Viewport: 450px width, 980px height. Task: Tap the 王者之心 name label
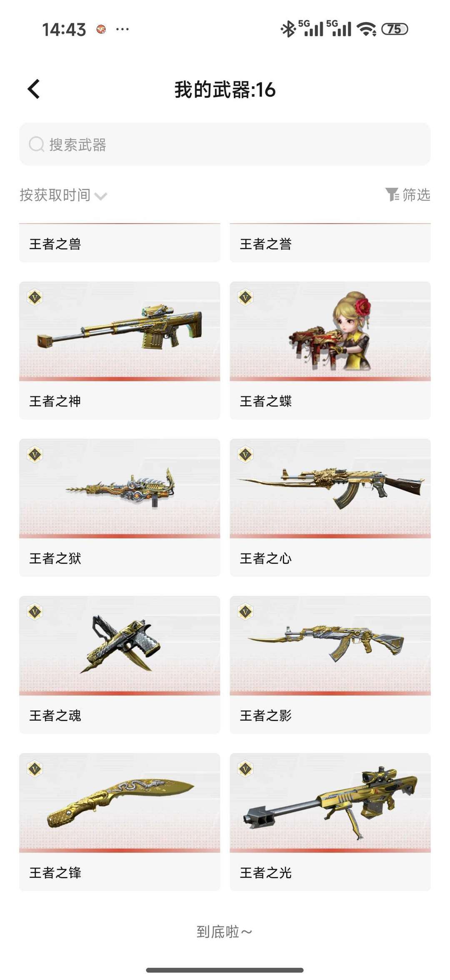point(265,558)
